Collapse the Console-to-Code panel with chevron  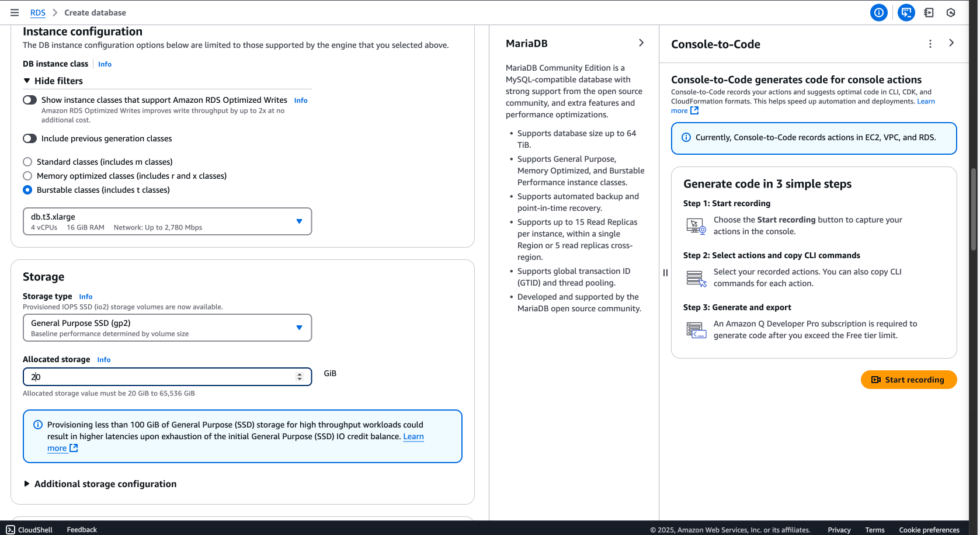point(951,43)
